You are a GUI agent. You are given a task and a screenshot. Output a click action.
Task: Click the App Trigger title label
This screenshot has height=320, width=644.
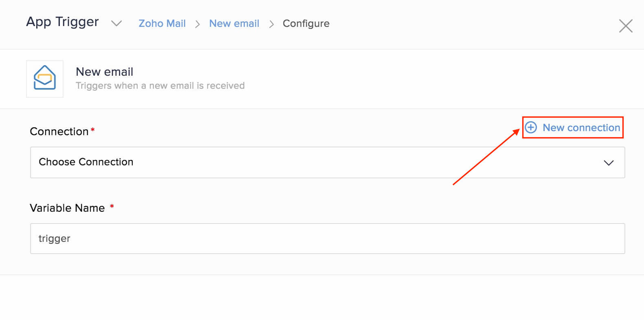62,22
